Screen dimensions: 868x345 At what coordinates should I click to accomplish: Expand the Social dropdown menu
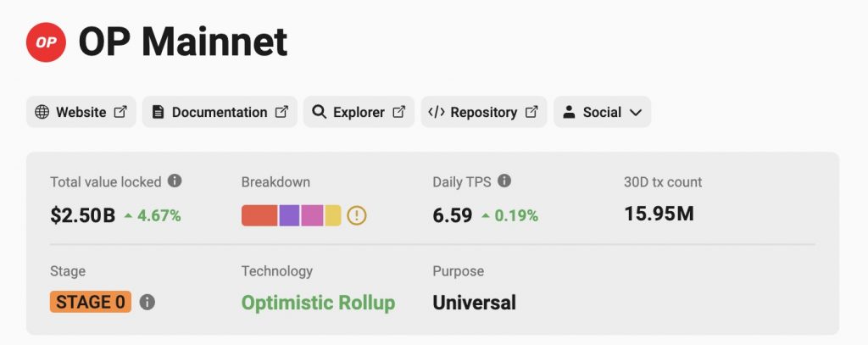pyautogui.click(x=603, y=112)
